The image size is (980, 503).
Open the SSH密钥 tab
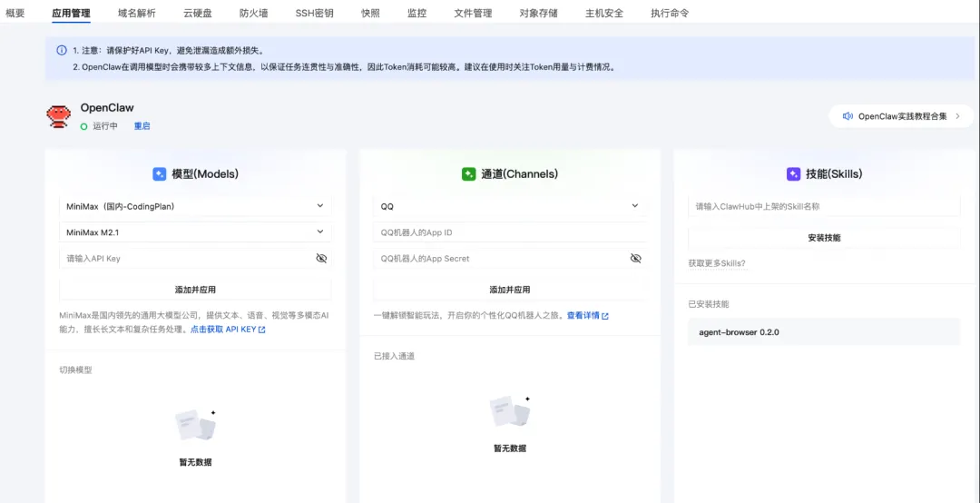pos(314,13)
